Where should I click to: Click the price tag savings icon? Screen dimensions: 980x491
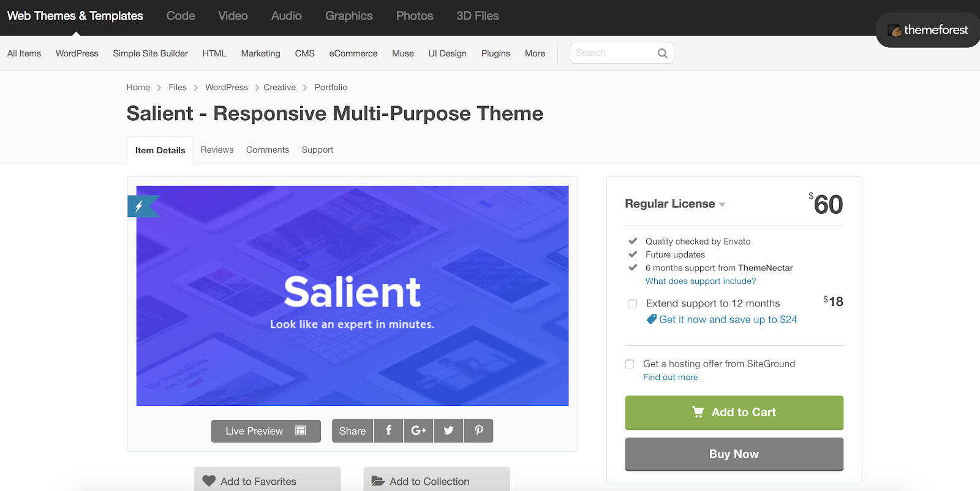pos(652,319)
